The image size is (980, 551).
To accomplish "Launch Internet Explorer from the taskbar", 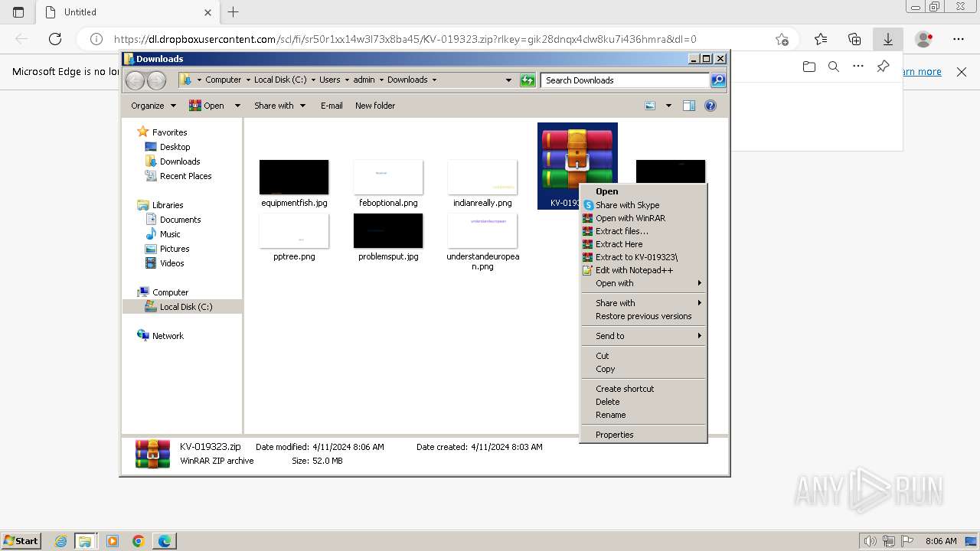I will click(x=61, y=541).
